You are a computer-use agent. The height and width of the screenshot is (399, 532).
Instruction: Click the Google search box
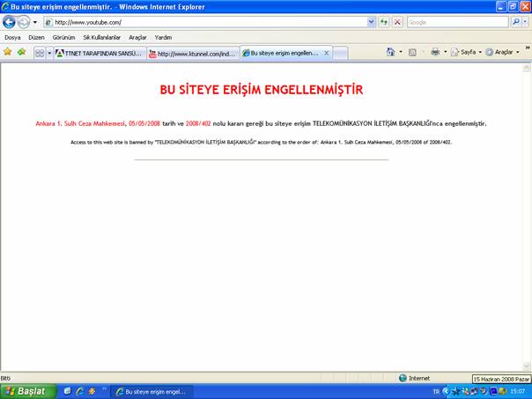458,22
